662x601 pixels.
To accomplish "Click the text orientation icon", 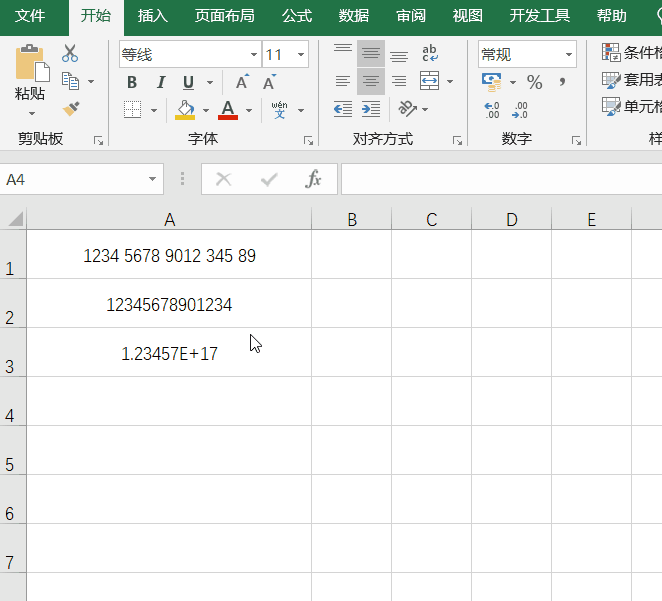I will (x=407, y=109).
